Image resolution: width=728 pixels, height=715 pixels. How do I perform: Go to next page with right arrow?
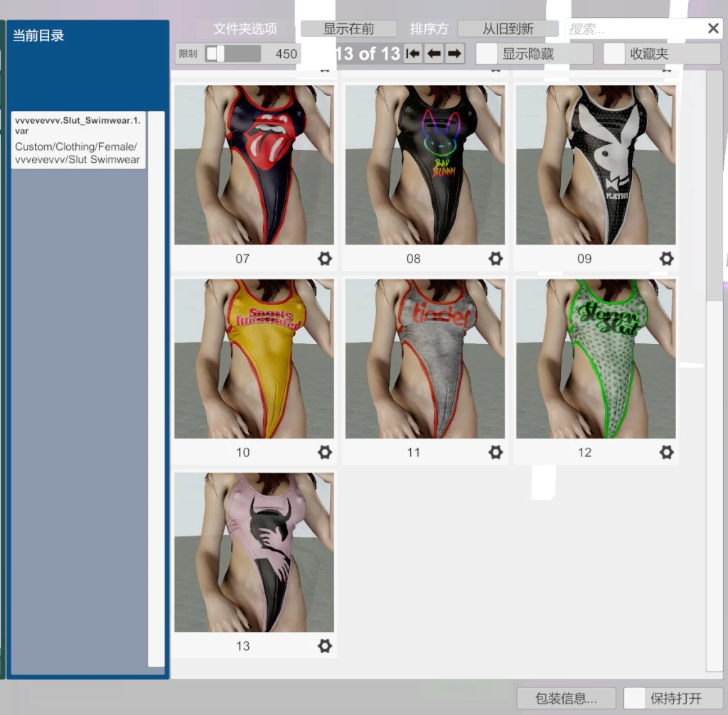point(456,53)
